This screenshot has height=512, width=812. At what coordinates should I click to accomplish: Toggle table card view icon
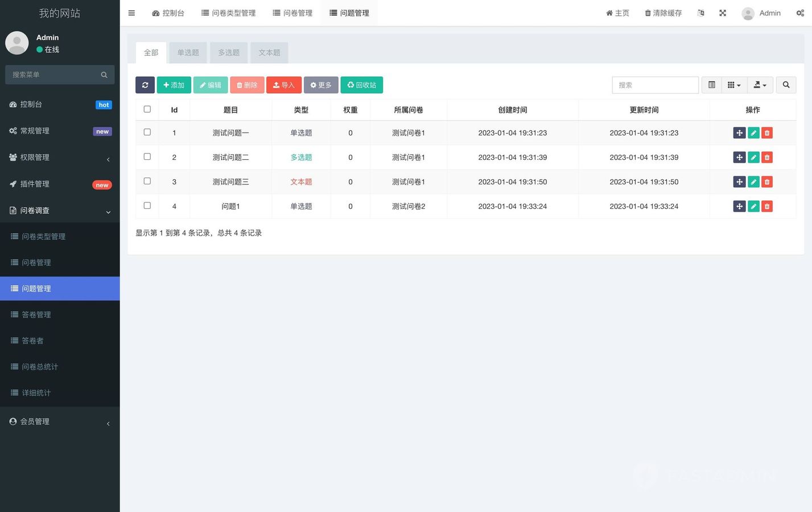711,85
